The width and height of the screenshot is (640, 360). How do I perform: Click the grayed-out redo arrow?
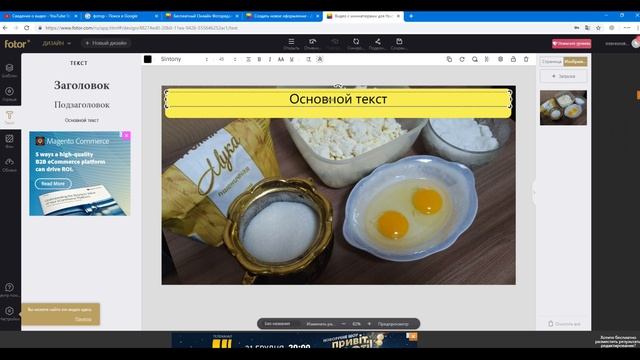[x=334, y=41]
